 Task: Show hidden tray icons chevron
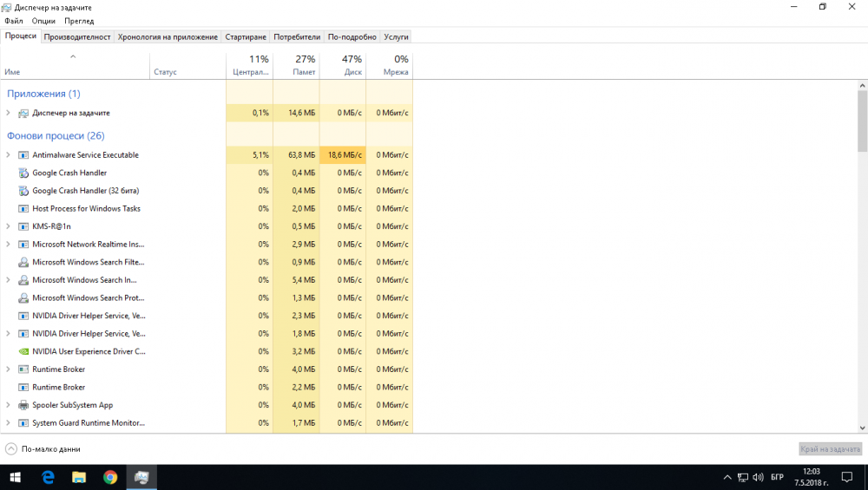[727, 477]
